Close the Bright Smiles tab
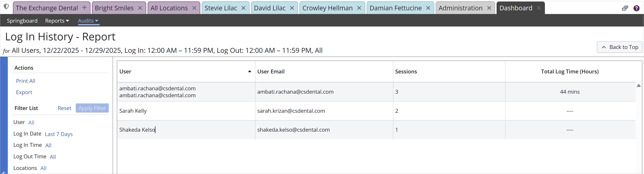The image size is (644, 174). pyautogui.click(x=140, y=8)
